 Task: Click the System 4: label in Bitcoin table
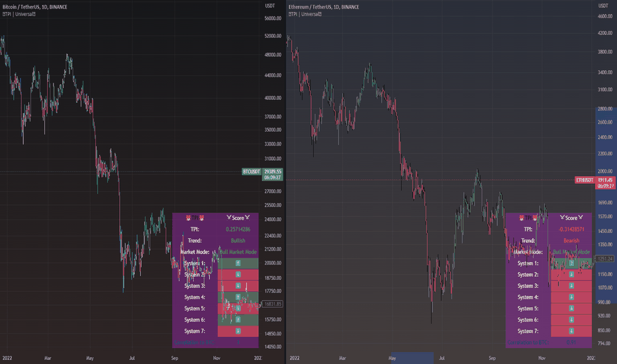click(195, 297)
